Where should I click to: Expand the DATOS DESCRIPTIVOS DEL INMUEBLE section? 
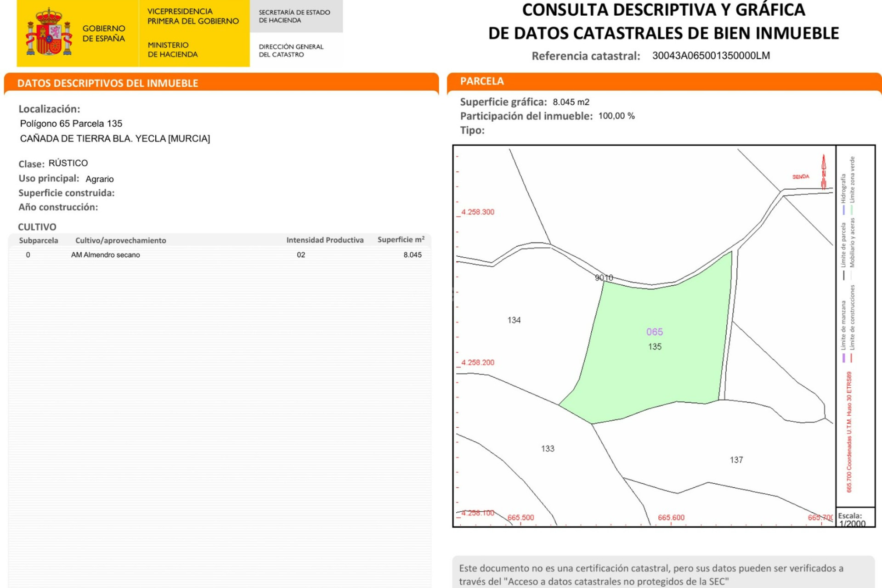[107, 83]
